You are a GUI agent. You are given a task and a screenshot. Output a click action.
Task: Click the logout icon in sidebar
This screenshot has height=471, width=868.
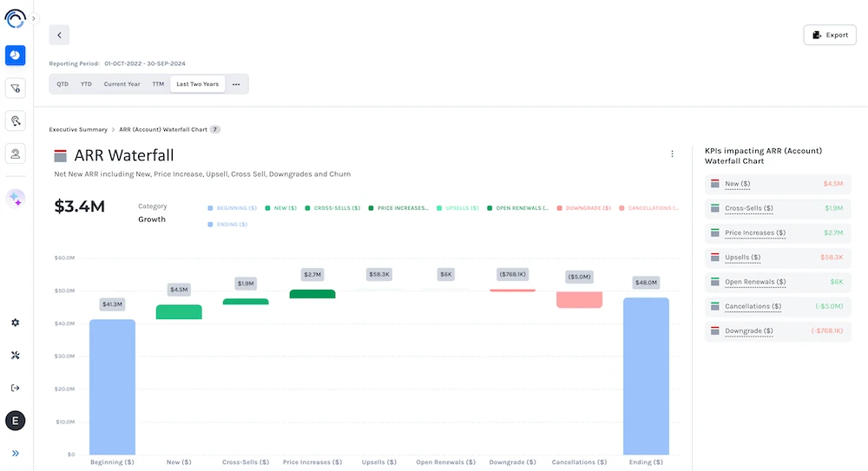point(15,388)
